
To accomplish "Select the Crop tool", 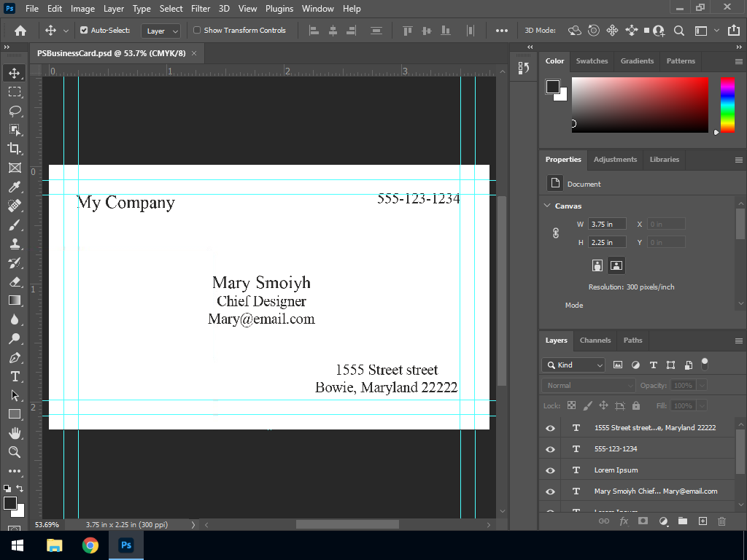I will 14,149.
